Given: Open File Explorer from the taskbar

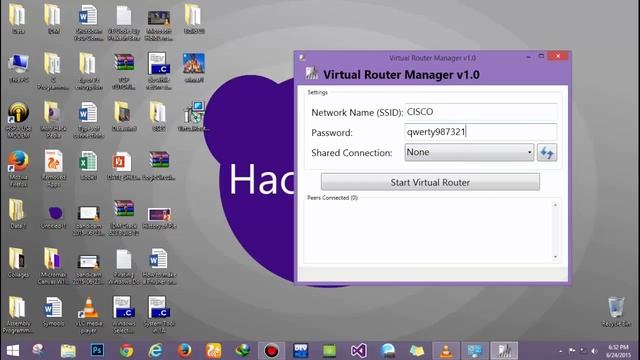Looking at the screenshot, I should (x=68, y=351).
